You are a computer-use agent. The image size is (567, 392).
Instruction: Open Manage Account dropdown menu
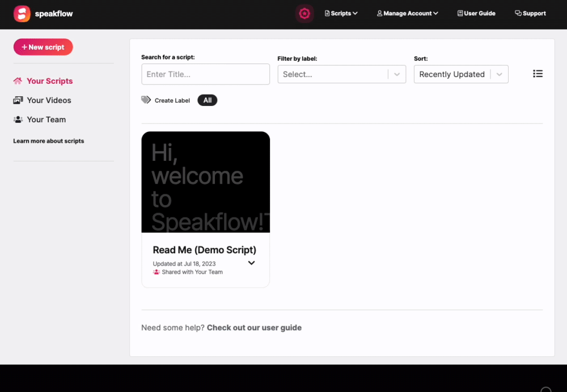coord(407,14)
